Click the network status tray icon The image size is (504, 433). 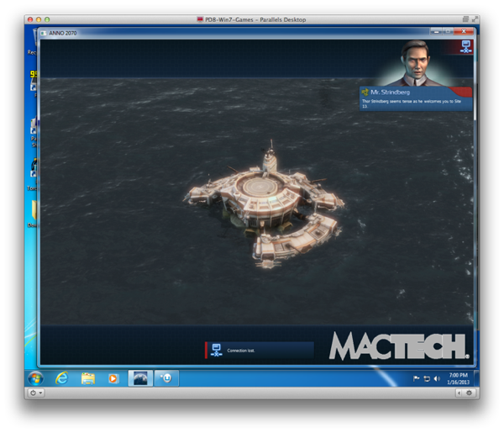(x=427, y=379)
